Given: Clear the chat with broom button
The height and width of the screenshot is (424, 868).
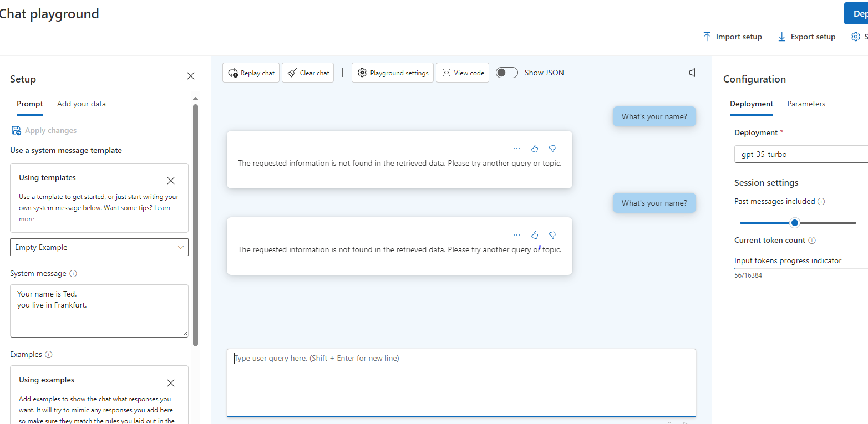Looking at the screenshot, I should pos(308,73).
